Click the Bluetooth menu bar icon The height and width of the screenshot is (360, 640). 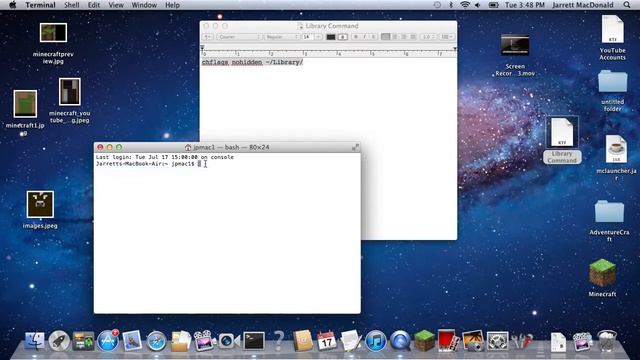point(451,5)
